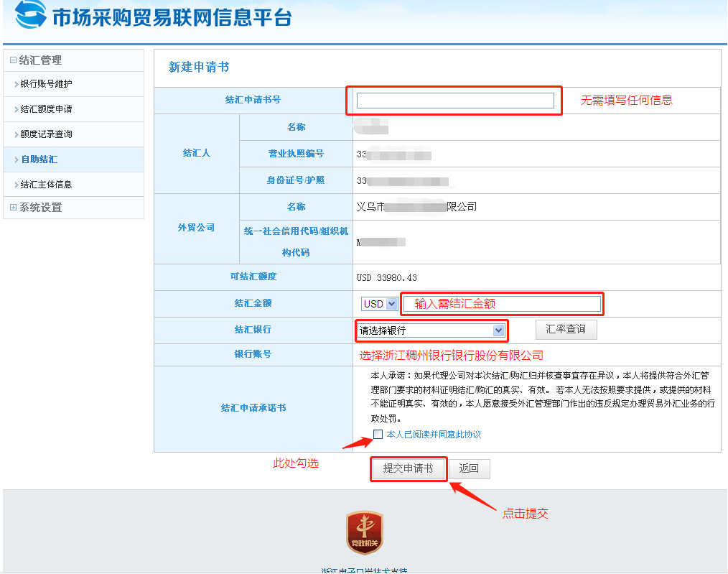The height and width of the screenshot is (574, 728).
Task: Select 自助结汇 in sidebar
Action: coord(39,159)
